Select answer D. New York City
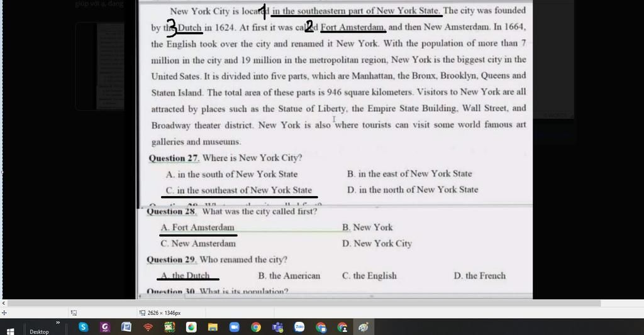Image resolution: width=644 pixels, height=335 pixels. pyautogui.click(x=377, y=243)
